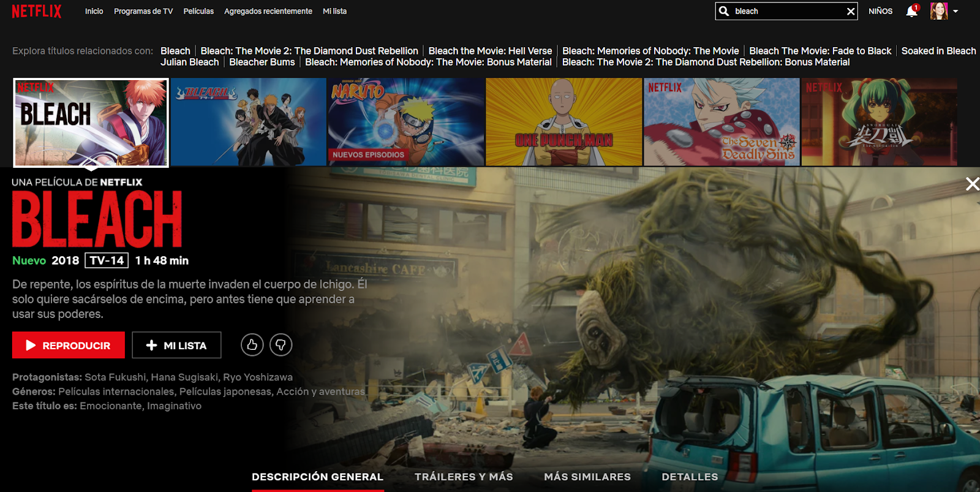Open Diamond Dust Rebellion: Bonus Material link
The image size is (980, 492).
click(706, 62)
